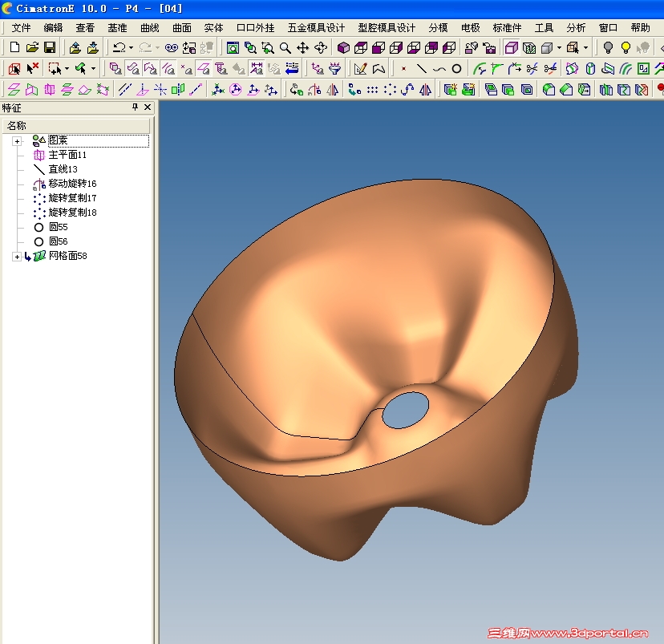
Task: Toggle the curve selection filter icon
Action: [168, 69]
